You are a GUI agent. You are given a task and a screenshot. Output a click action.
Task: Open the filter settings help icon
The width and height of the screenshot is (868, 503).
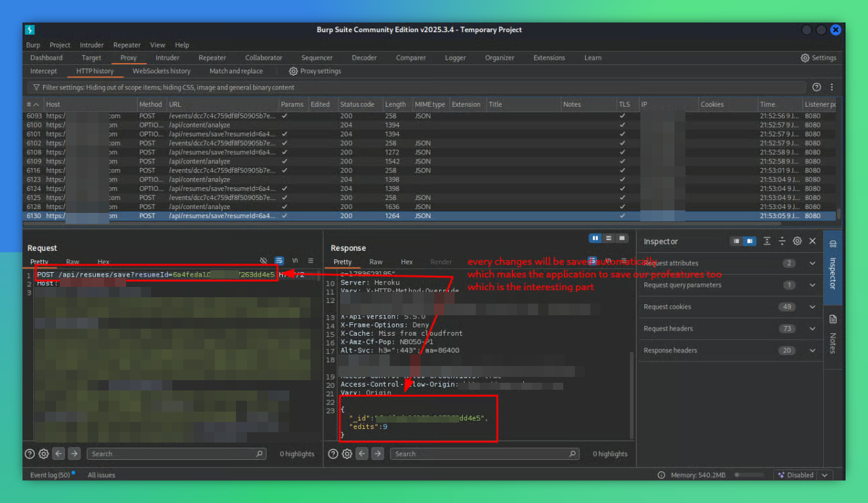pos(817,87)
